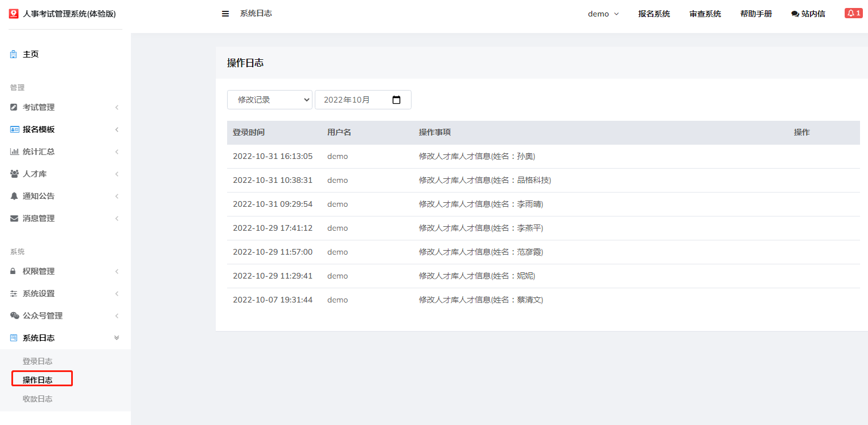This screenshot has width=868, height=425.
Task: Click 人事考试管理系统 title
Action: point(69,14)
